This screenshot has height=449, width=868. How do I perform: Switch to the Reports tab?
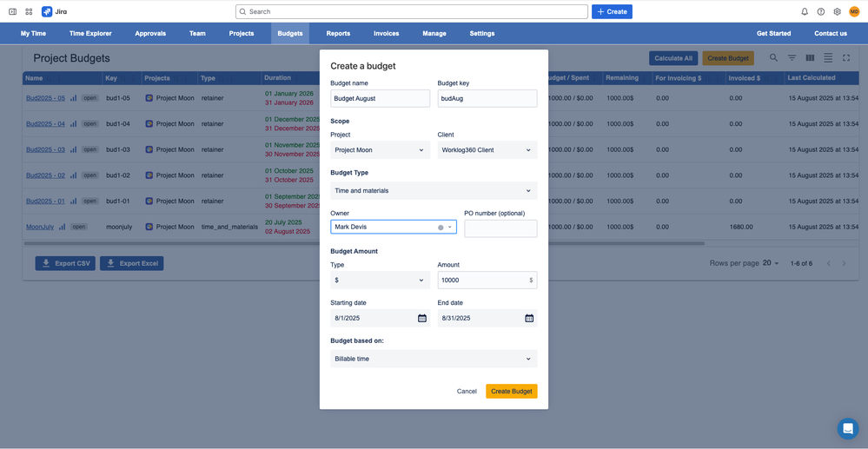coord(338,33)
